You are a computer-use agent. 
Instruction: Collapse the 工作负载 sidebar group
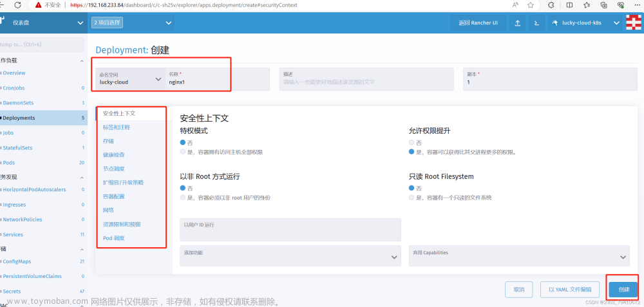pos(81,60)
